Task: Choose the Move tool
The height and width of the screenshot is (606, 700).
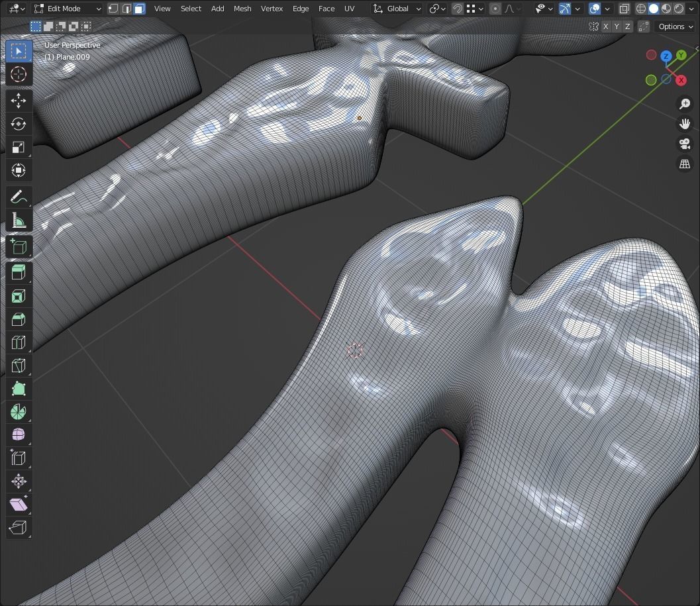Action: click(19, 101)
